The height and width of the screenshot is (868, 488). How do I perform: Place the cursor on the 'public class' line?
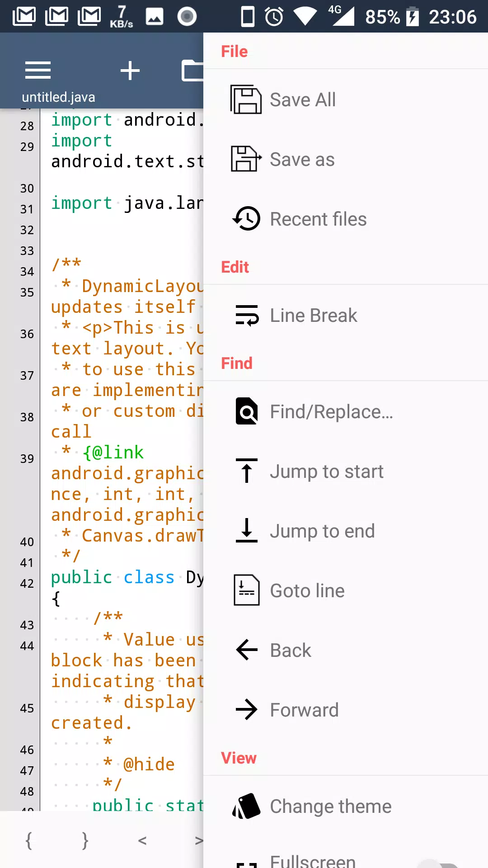click(127, 577)
